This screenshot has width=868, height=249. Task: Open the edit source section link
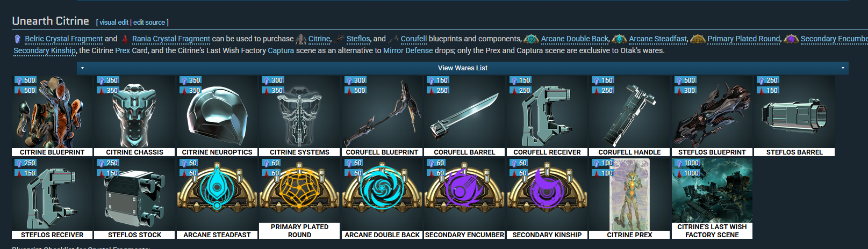click(x=149, y=23)
